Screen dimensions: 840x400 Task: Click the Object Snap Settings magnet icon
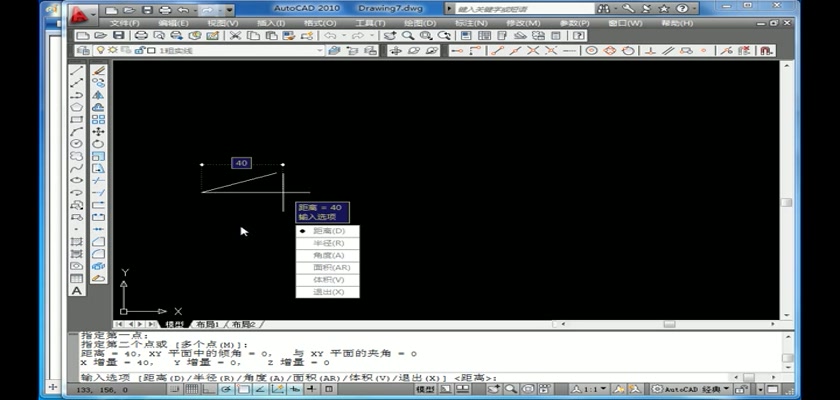(x=767, y=51)
